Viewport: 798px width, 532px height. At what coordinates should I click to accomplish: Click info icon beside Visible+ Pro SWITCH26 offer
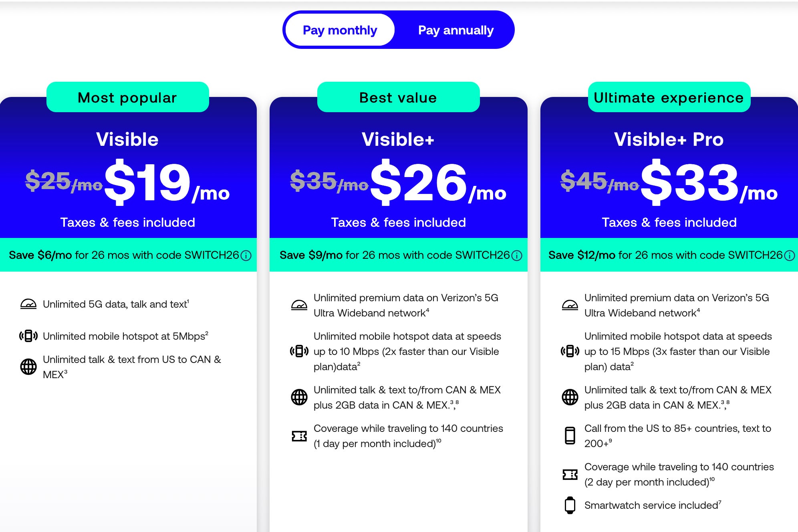[789, 256]
